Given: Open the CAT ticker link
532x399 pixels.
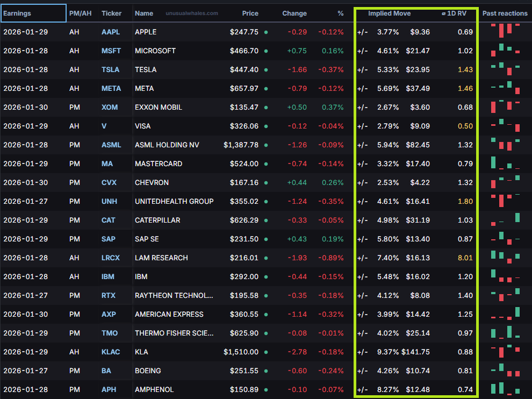Looking at the screenshot, I should (108, 220).
